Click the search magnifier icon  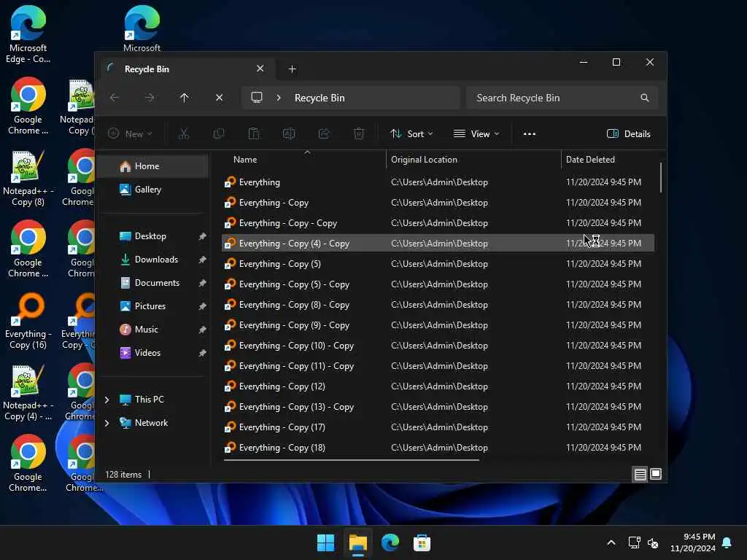click(x=645, y=98)
